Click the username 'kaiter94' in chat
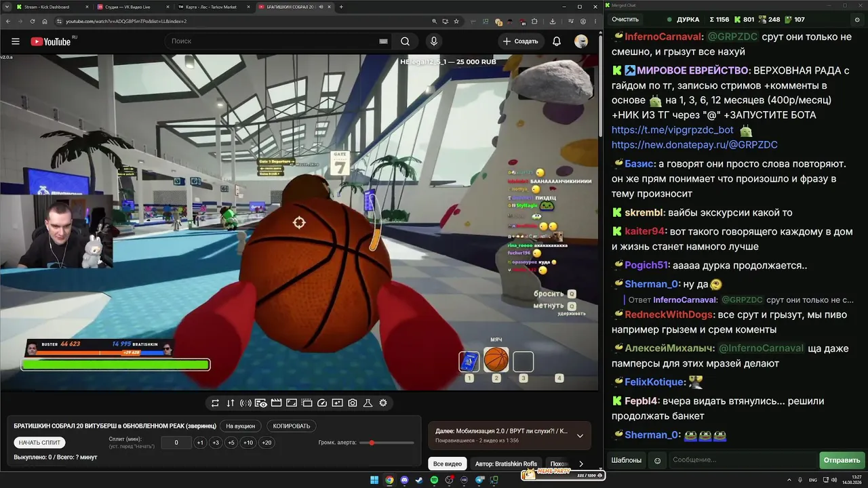Screen dimensions: 868x488 [645, 231]
